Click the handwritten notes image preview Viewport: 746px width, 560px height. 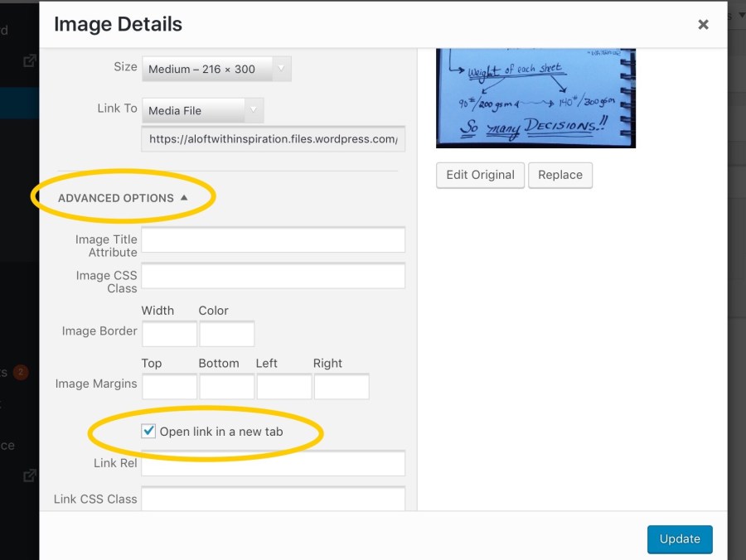point(535,98)
